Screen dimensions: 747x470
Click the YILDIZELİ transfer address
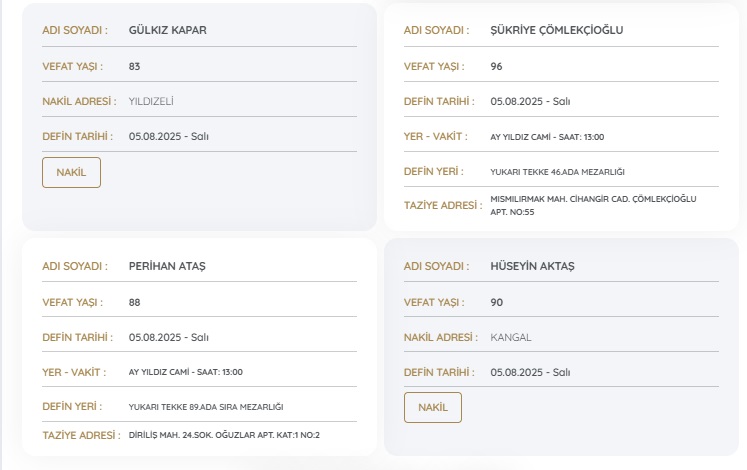pyautogui.click(x=158, y=101)
